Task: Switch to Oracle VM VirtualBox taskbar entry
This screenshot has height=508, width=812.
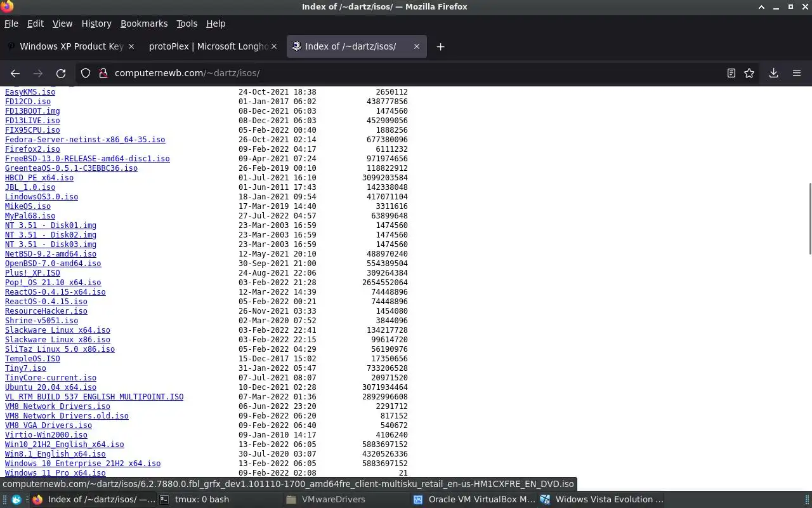Action: coord(475,500)
